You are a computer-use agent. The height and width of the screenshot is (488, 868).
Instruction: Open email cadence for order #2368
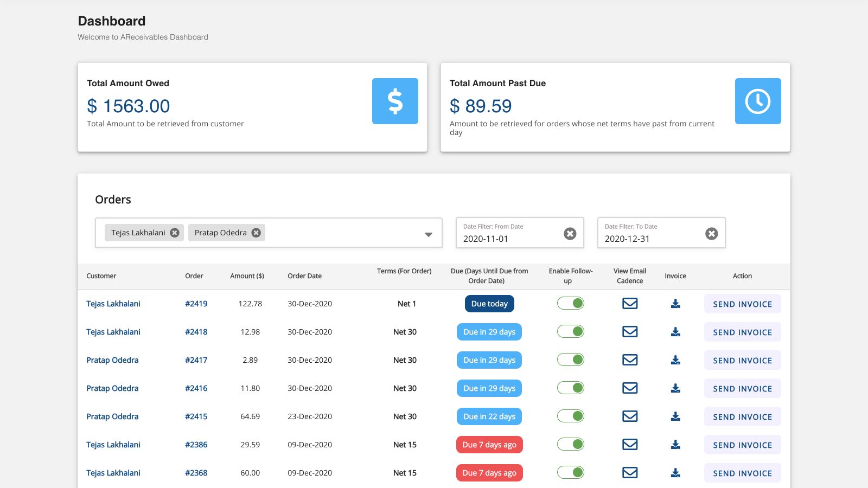coord(629,473)
